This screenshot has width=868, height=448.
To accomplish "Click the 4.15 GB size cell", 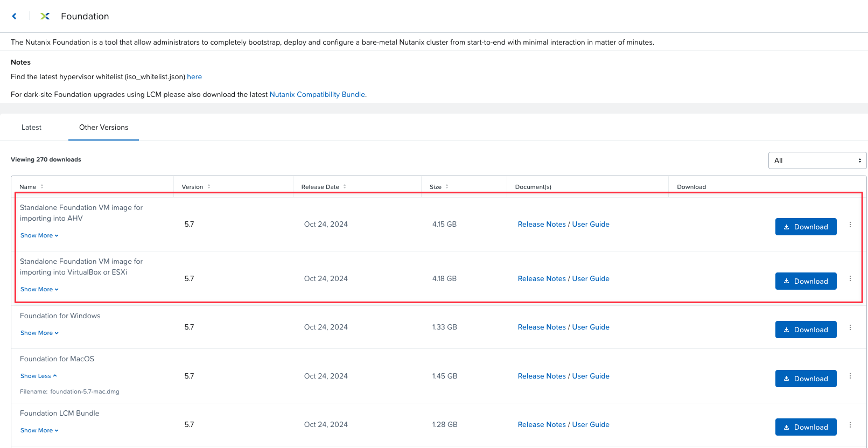I will pos(444,224).
